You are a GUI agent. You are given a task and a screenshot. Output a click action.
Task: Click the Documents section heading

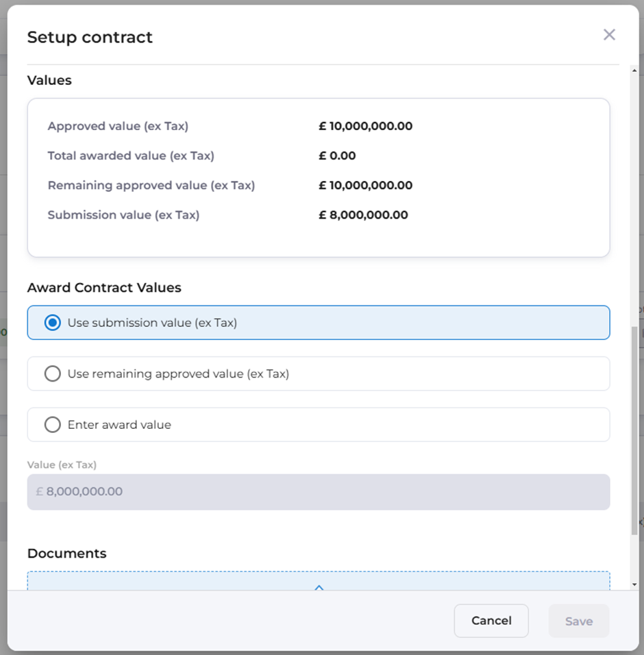point(67,554)
